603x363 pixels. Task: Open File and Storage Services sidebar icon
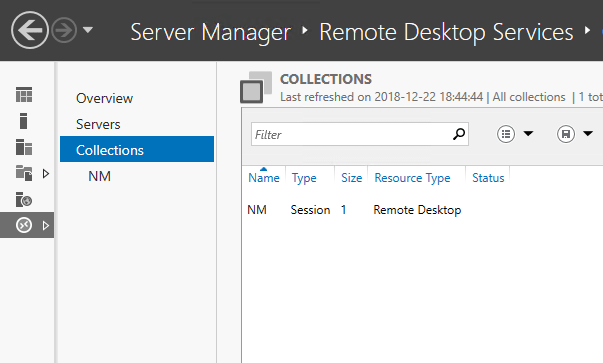pyautogui.click(x=24, y=173)
